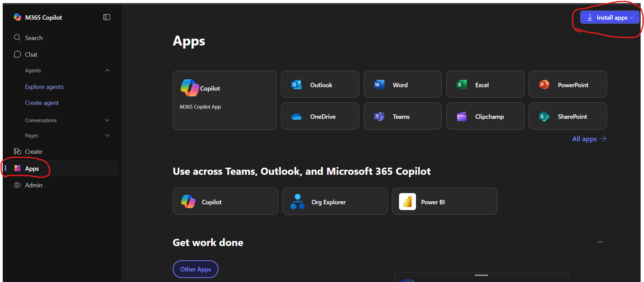The width and height of the screenshot is (644, 282).
Task: Open the Teams app tile
Action: pos(402,116)
